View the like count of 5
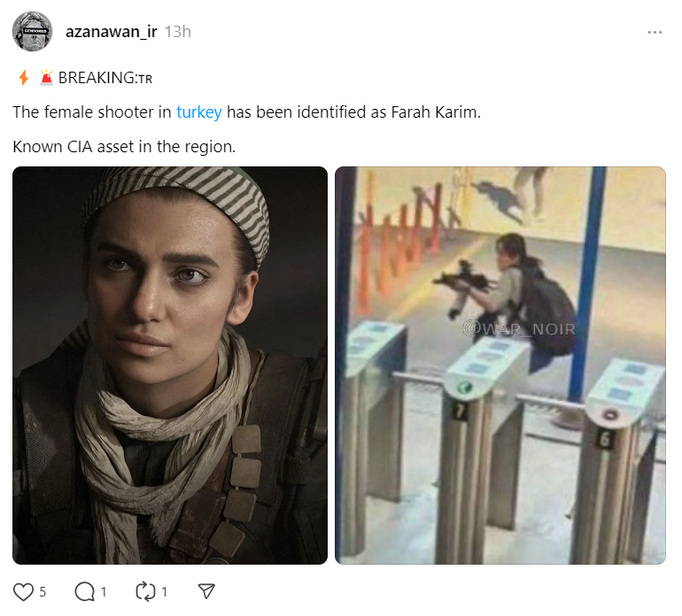 coord(43,591)
